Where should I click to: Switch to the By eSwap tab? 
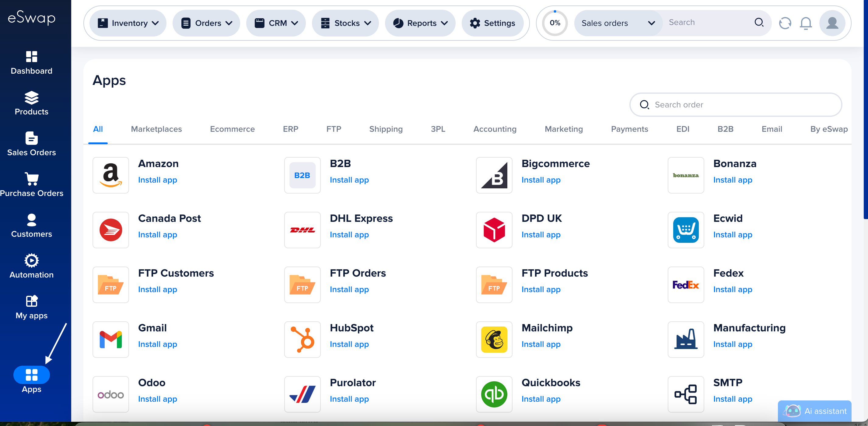(829, 129)
